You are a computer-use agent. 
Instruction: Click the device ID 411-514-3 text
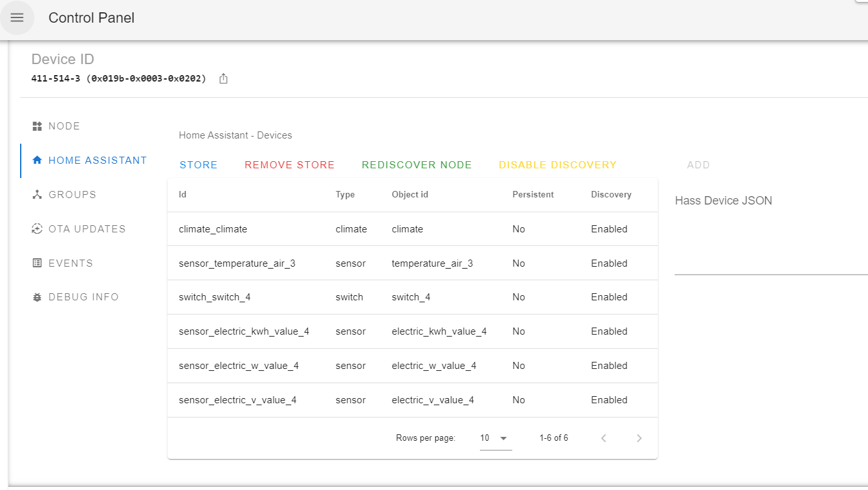point(118,78)
